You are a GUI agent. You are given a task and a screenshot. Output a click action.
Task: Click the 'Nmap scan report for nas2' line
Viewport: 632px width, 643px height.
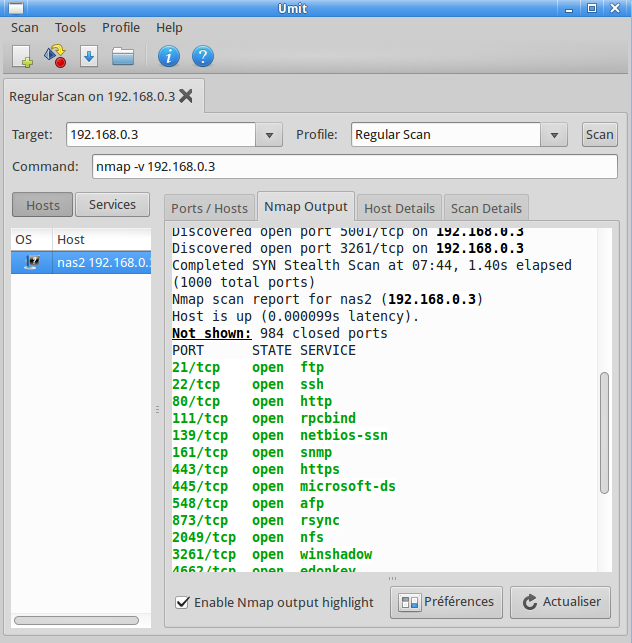pos(328,299)
